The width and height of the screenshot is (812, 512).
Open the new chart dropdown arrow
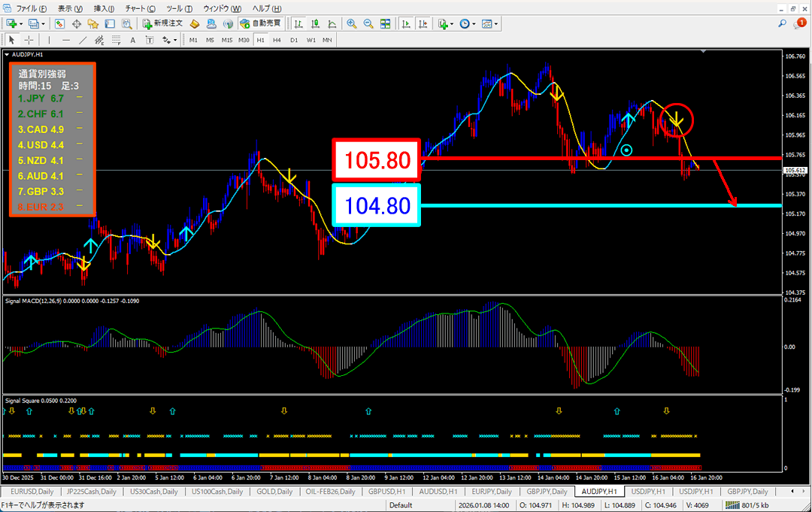(20, 23)
